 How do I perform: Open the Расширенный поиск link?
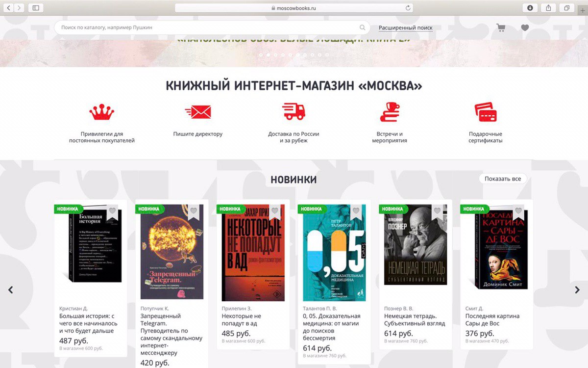pyautogui.click(x=406, y=28)
